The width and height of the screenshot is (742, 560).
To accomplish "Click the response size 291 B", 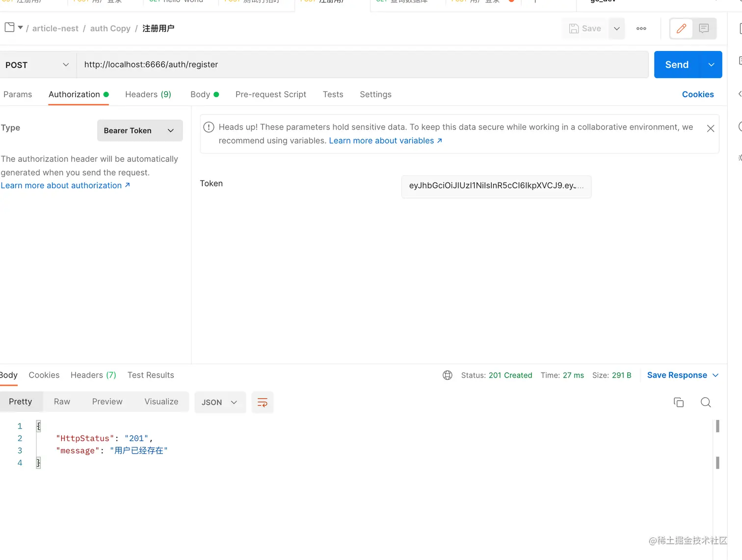I will point(622,375).
